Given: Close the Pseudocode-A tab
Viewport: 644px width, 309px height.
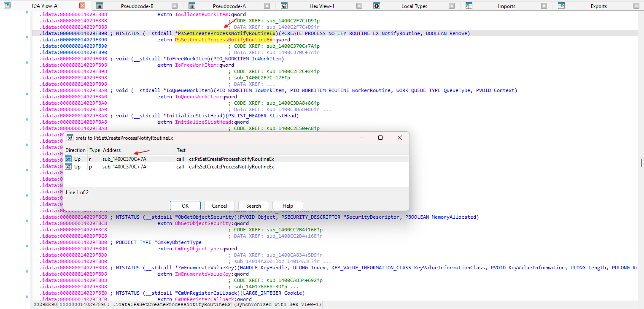Looking at the screenshot, I should pyautogui.click(x=267, y=6).
